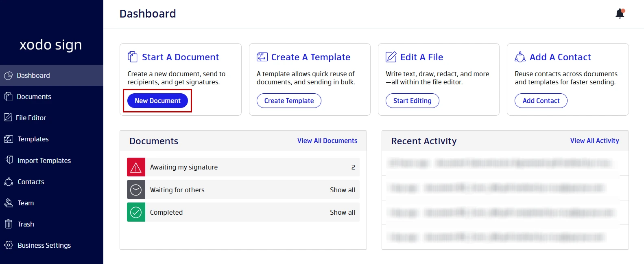
Task: Click the Create Template button
Action: coord(289,101)
